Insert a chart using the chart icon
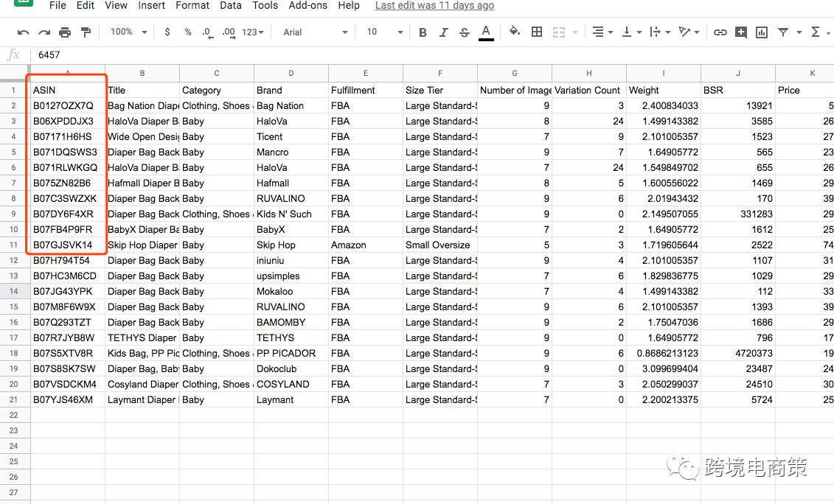This screenshot has width=834, height=504. point(762,32)
